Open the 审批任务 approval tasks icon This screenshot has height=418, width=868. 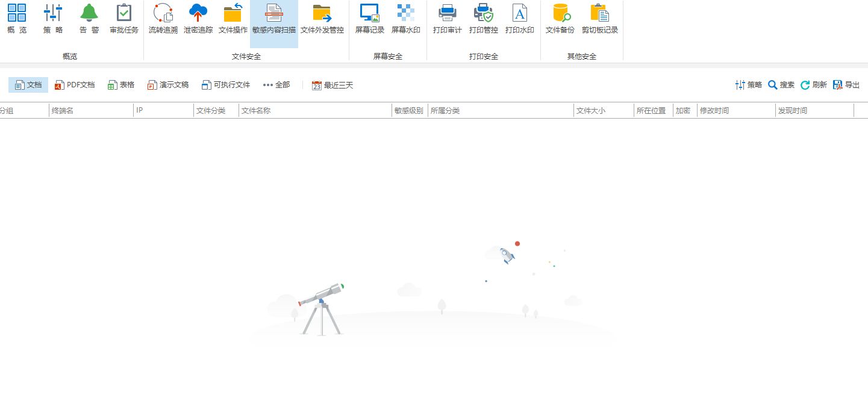(124, 18)
